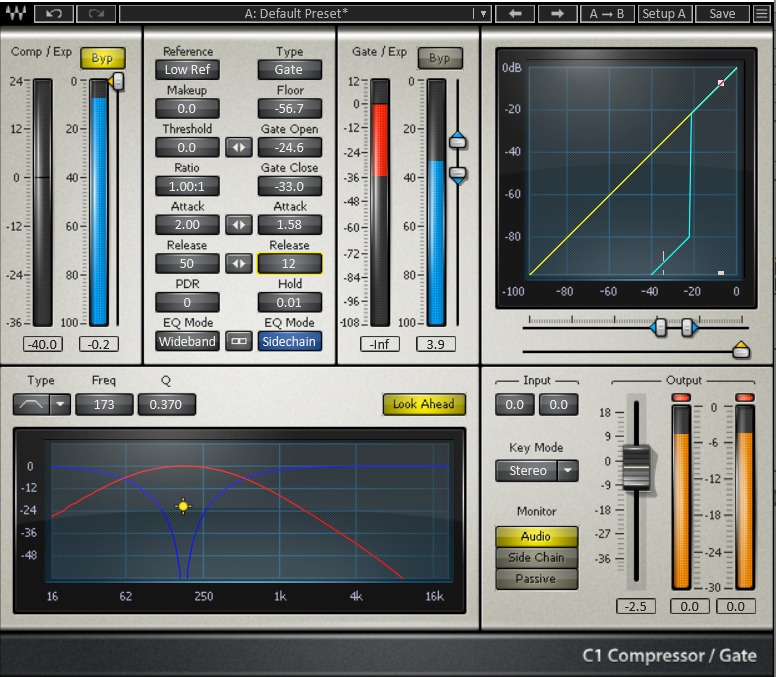Click the Gate Open value field
This screenshot has height=677, width=776.
click(290, 147)
